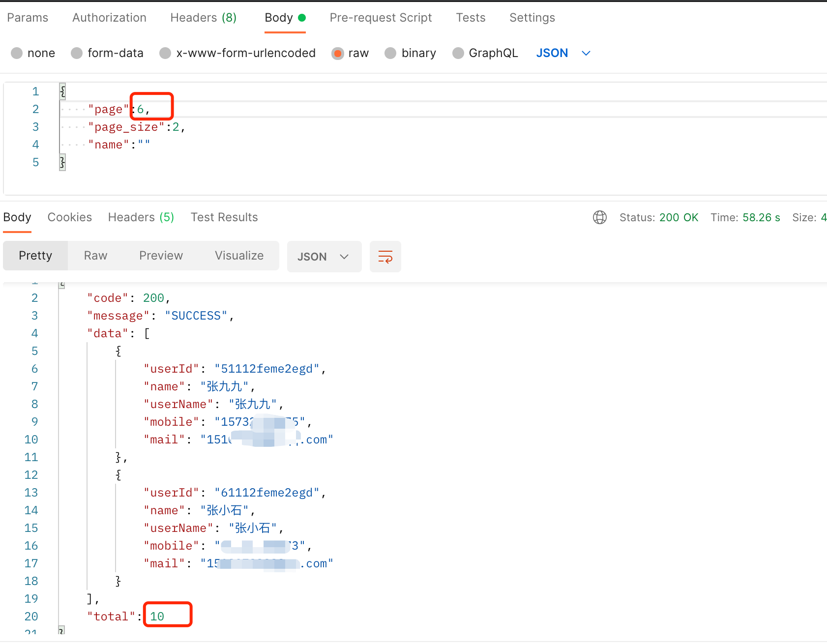Open the response Body tab
This screenshot has width=827, height=644.
(17, 217)
